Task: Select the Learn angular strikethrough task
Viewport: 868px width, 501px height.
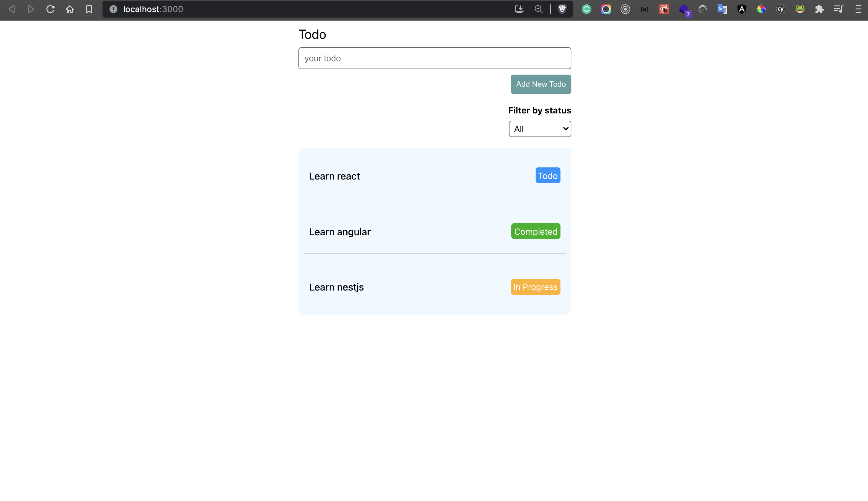Action: [x=339, y=231]
